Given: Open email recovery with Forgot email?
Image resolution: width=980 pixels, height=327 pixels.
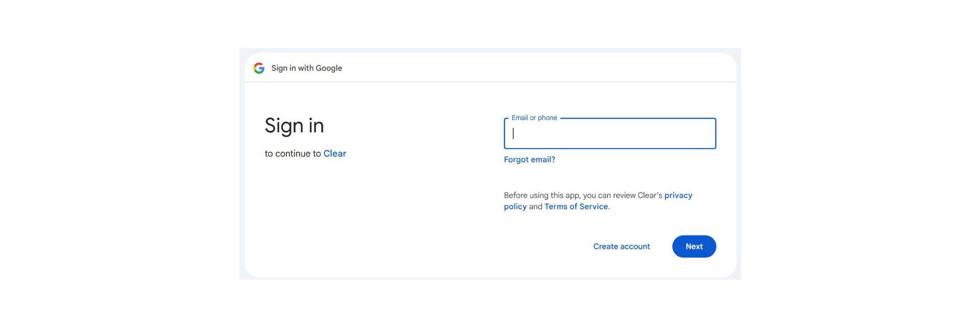Looking at the screenshot, I should [x=529, y=159].
